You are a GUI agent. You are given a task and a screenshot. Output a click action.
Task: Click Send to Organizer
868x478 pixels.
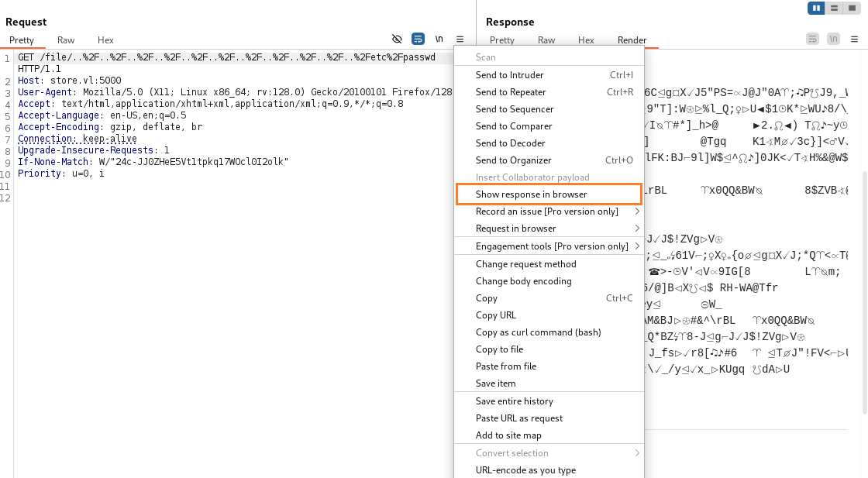click(549, 160)
